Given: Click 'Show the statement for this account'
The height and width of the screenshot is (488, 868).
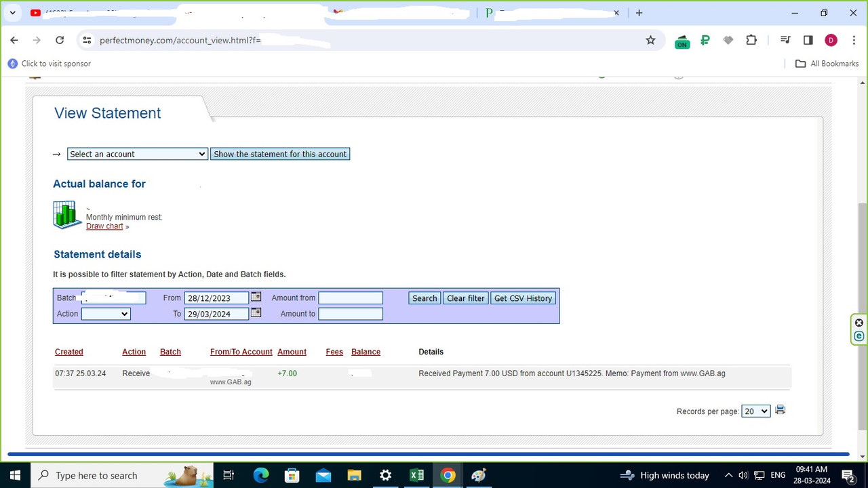Looking at the screenshot, I should coord(280,154).
